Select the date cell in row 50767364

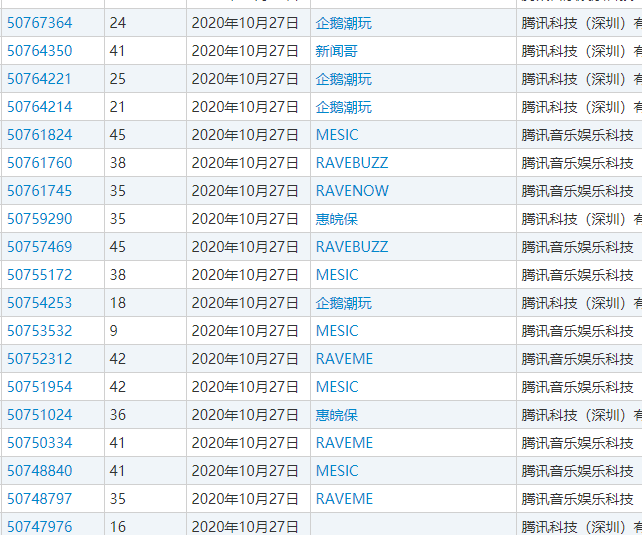(x=249, y=23)
